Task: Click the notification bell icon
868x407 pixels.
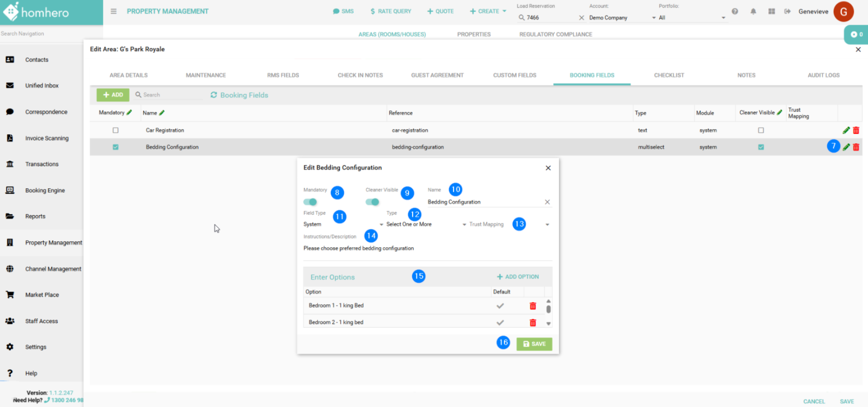Action: tap(753, 12)
